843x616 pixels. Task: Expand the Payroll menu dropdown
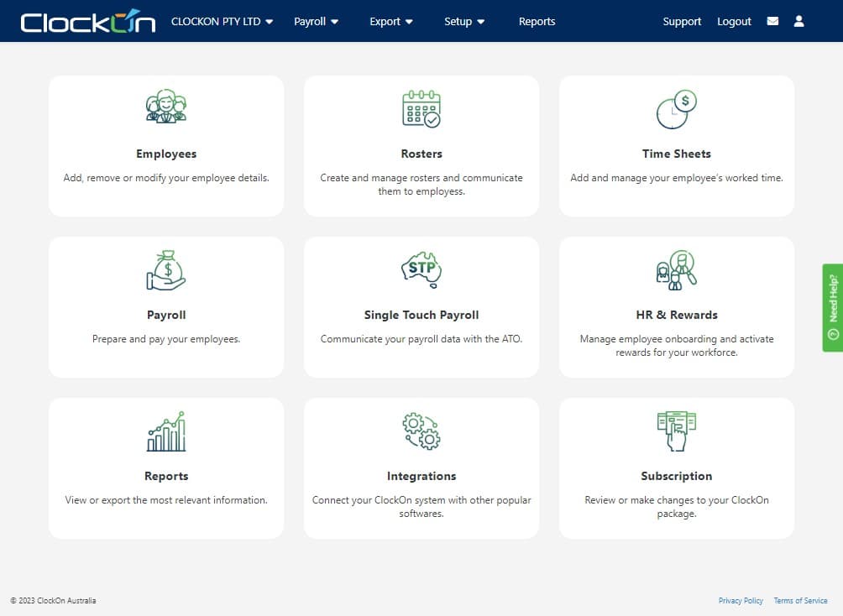pyautogui.click(x=316, y=22)
